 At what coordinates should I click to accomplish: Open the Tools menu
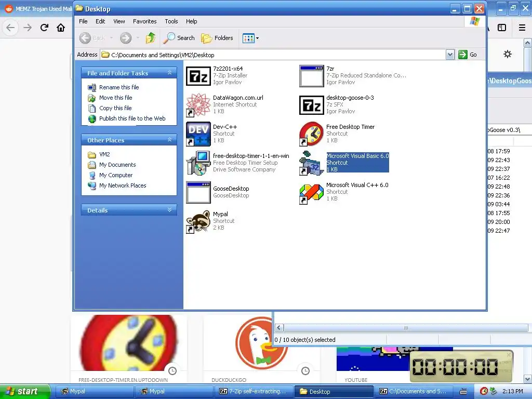click(171, 21)
